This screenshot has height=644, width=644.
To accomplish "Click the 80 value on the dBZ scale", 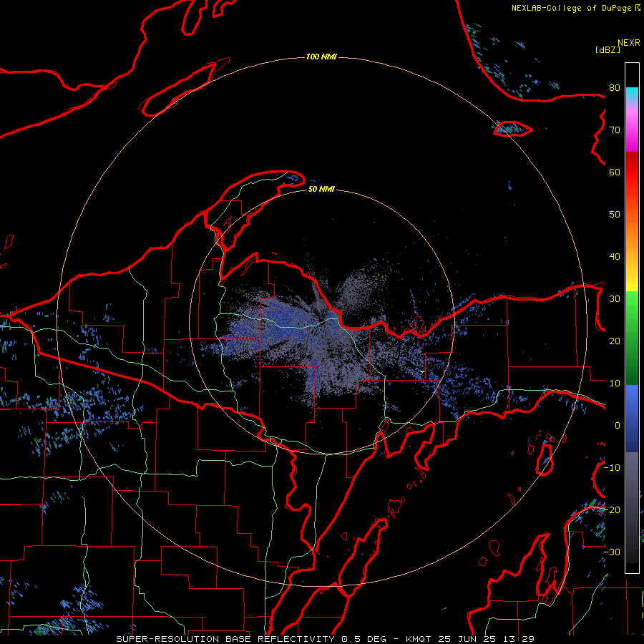I will (x=615, y=87).
